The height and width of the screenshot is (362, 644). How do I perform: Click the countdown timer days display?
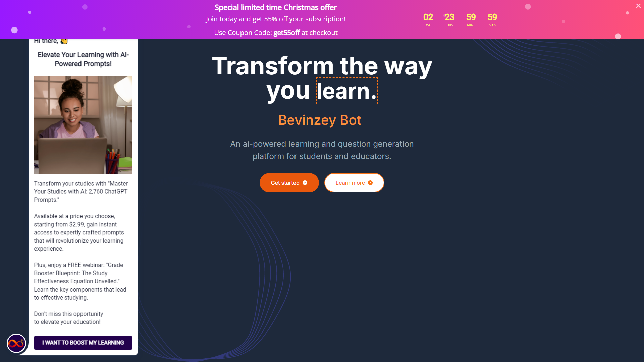pyautogui.click(x=427, y=17)
